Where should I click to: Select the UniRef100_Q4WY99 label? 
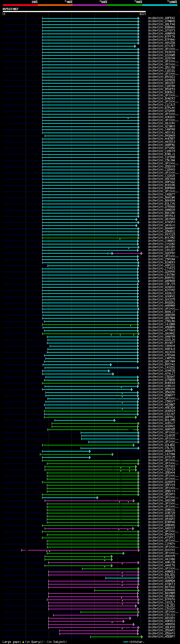point(161,337)
